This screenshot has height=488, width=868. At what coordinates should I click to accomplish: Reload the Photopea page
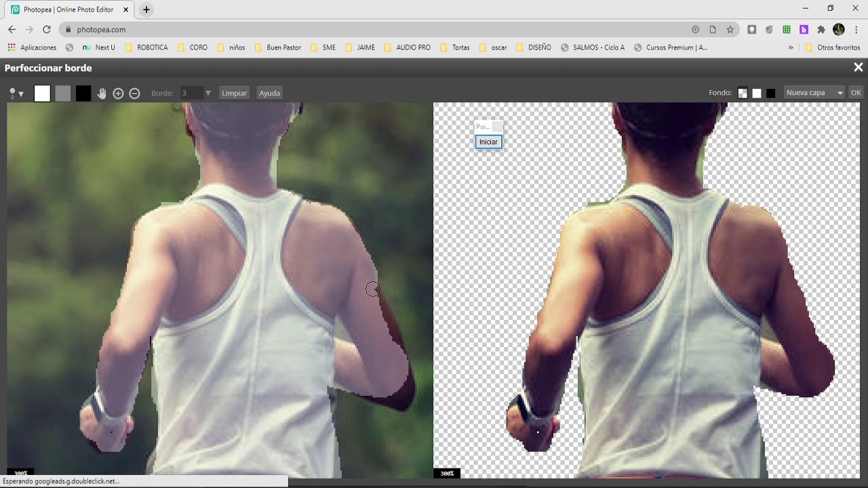click(x=47, y=30)
